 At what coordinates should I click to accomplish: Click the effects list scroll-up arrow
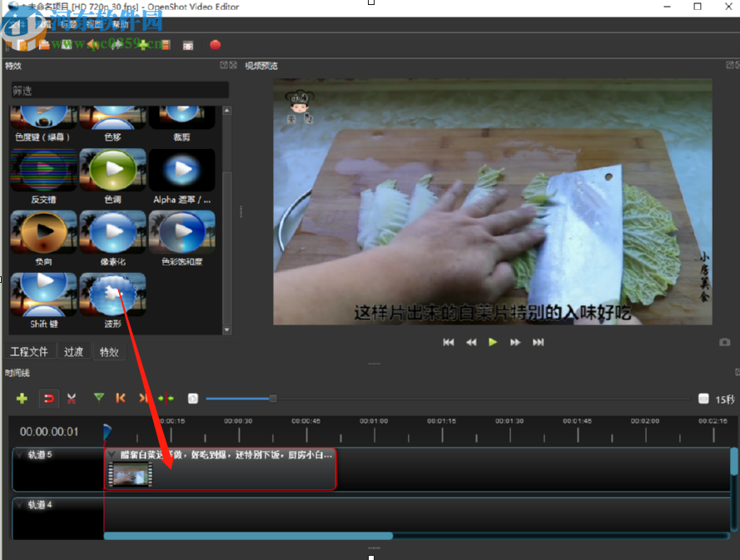[227, 111]
